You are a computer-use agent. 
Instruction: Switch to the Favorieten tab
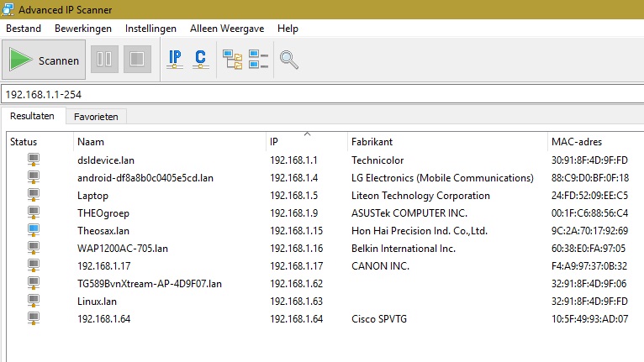(x=96, y=117)
